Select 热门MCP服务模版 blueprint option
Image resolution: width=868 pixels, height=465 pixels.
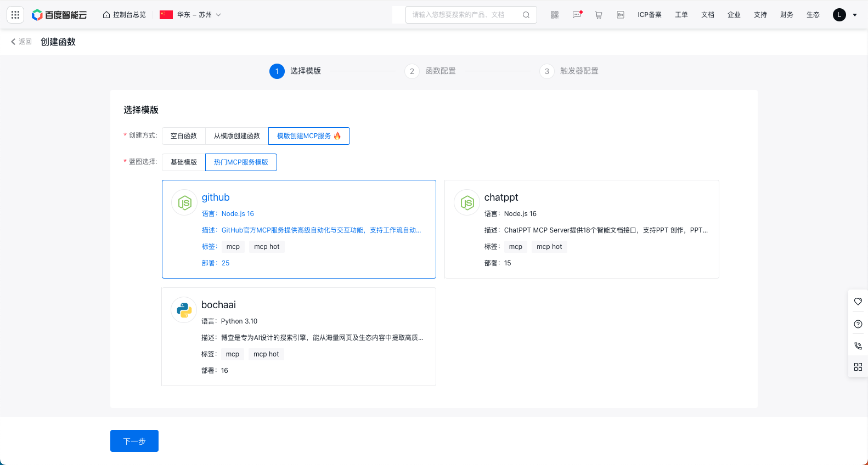[241, 162]
